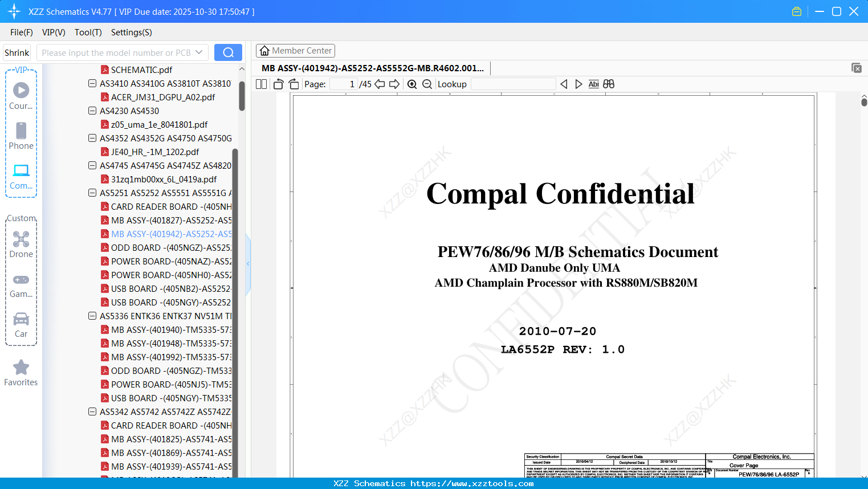Image resolution: width=868 pixels, height=489 pixels.
Task: Open JE40_HR_-1M_1202.pdf
Action: [155, 152]
